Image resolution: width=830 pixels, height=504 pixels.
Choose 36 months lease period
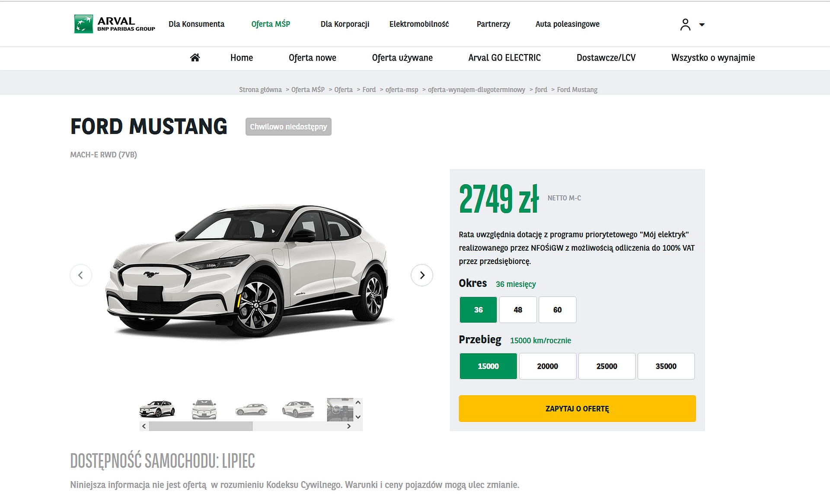tap(478, 309)
